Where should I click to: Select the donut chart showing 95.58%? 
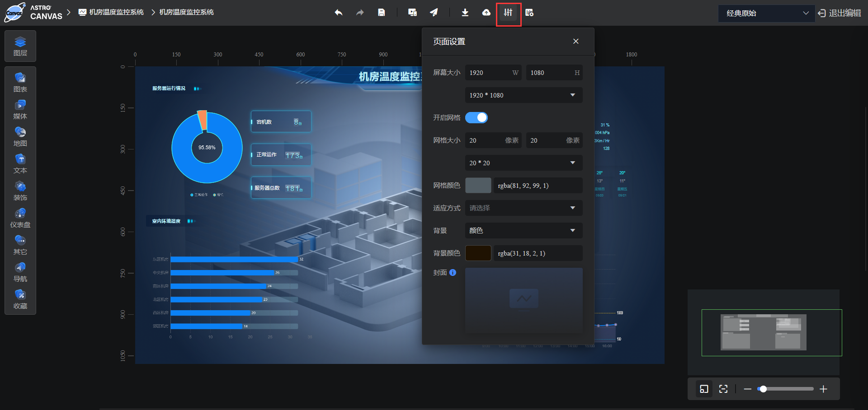pos(207,147)
